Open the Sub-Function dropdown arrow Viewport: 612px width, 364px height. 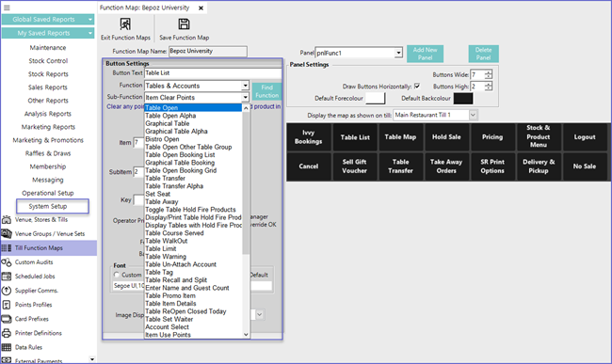coord(245,98)
